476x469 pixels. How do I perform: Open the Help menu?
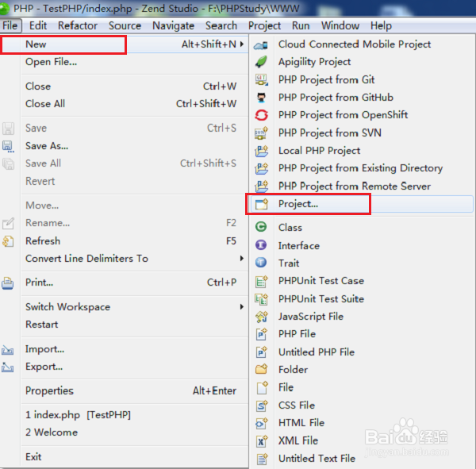[381, 25]
